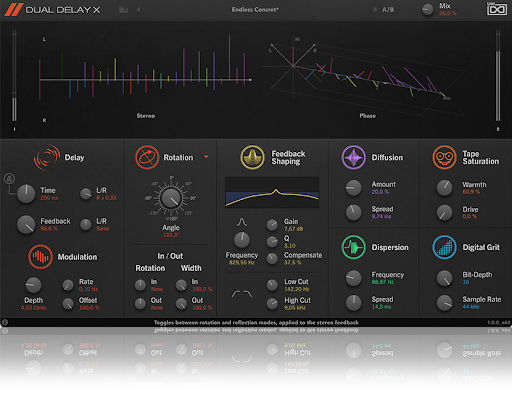Click the Sample Rate knob
The image size is (512, 395).
444,303
